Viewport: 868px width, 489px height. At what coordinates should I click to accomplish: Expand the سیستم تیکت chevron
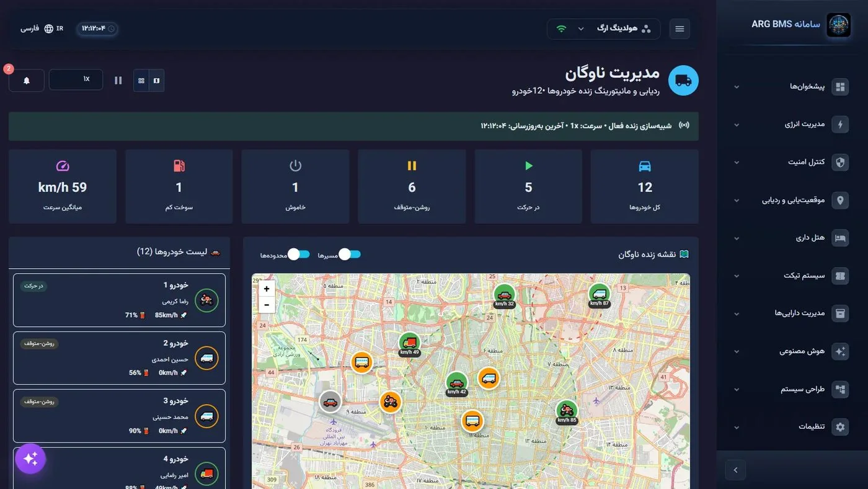[x=737, y=276]
